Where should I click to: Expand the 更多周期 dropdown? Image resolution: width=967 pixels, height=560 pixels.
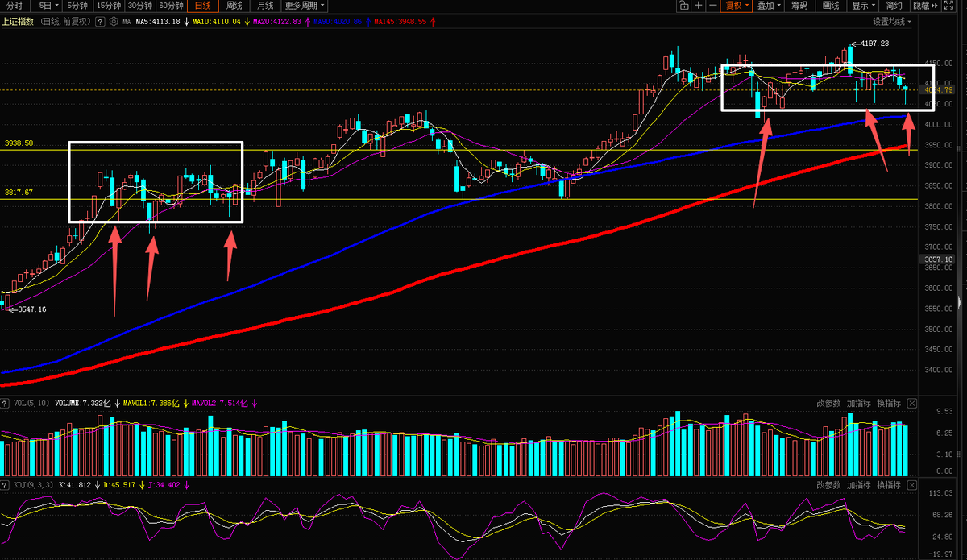point(305,6)
